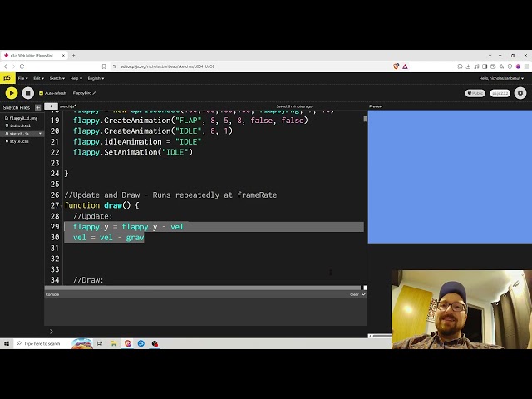
Task: Click the editor horizontal scrollbar
Action: (x=203, y=288)
